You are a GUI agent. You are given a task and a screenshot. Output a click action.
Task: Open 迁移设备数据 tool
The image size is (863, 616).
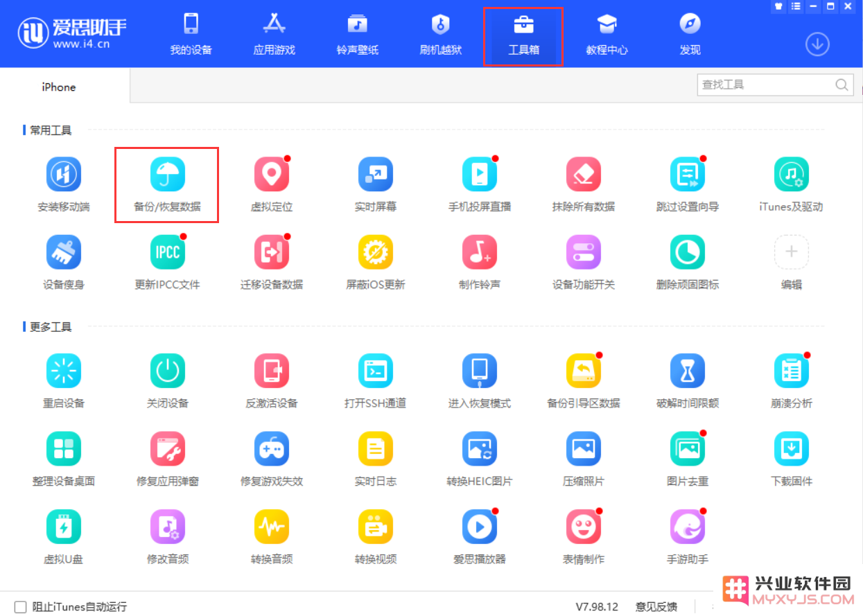point(272,262)
